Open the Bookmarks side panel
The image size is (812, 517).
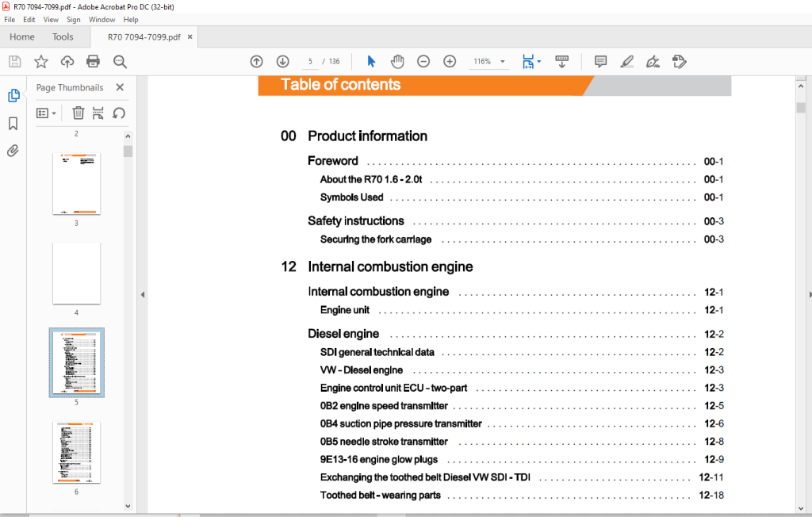[x=13, y=123]
